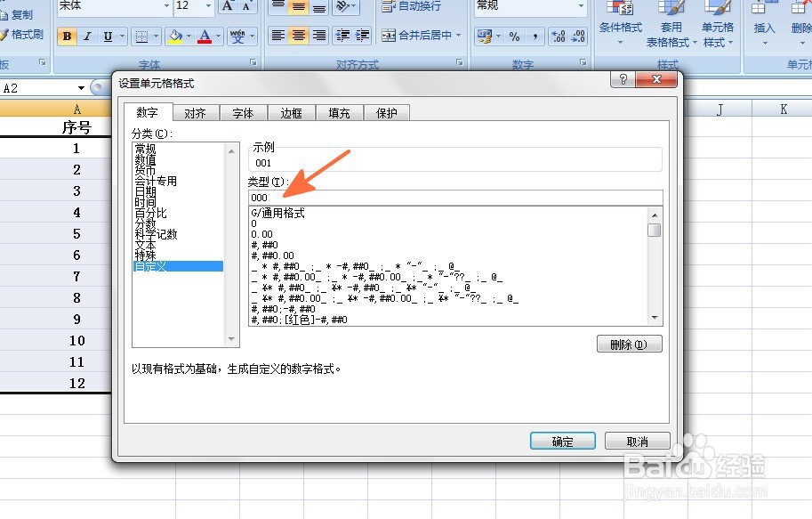Click the 删除(D) button

[629, 345]
